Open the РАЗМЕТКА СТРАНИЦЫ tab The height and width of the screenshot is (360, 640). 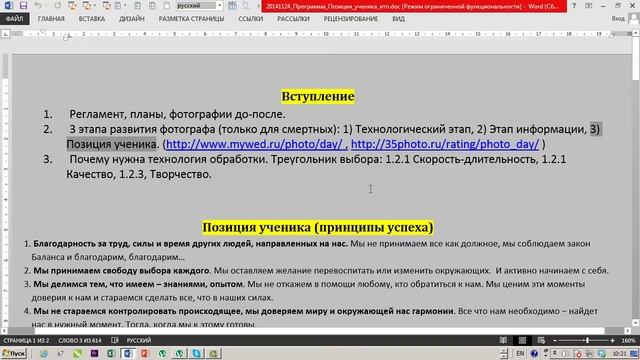[x=191, y=19]
